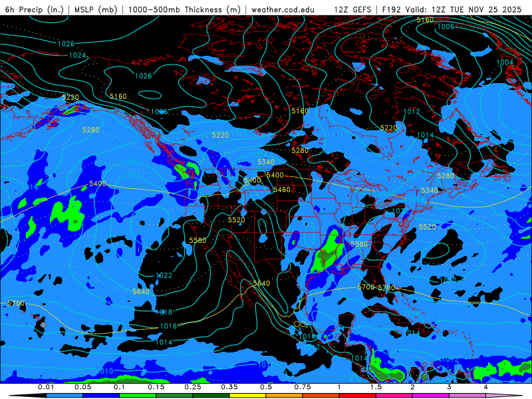Select the bright green 0.1–0.15 legend swatch
Screen dimensions: 532x399
coord(138,396)
